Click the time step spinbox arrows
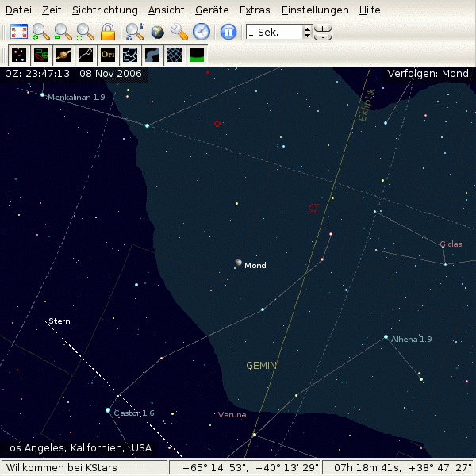476x476 pixels. pos(307,32)
